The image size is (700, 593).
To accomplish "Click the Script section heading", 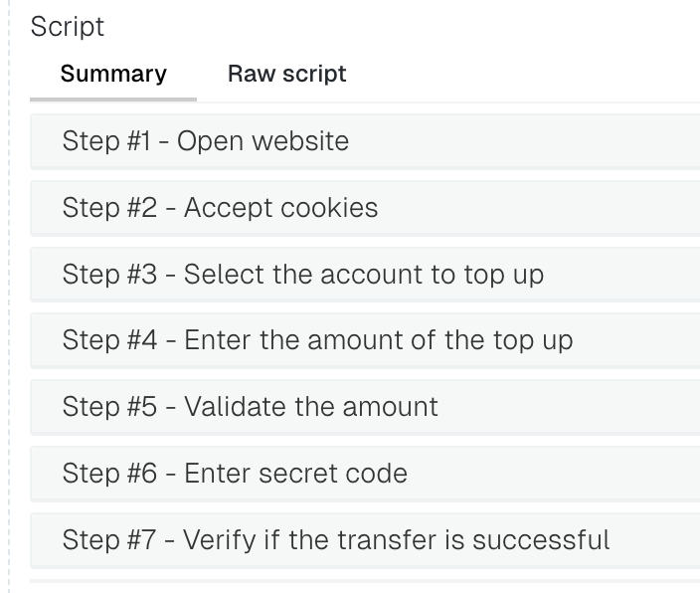I will 68,27.
